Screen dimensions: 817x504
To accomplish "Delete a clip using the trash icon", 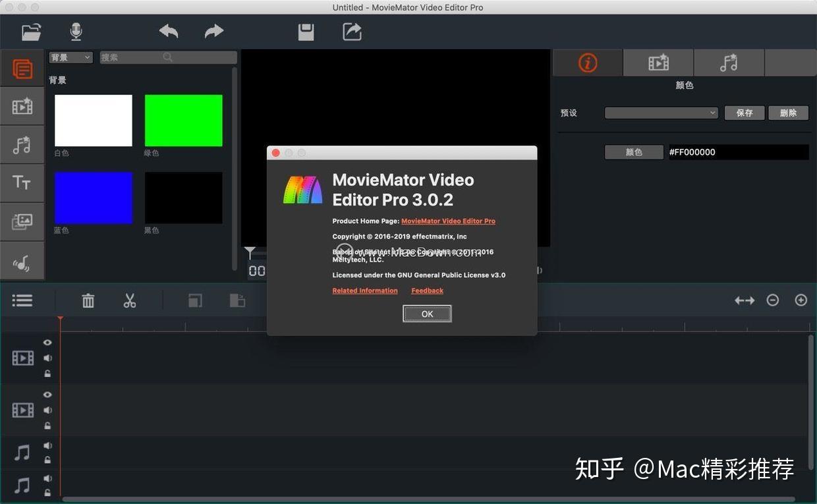I will point(88,300).
